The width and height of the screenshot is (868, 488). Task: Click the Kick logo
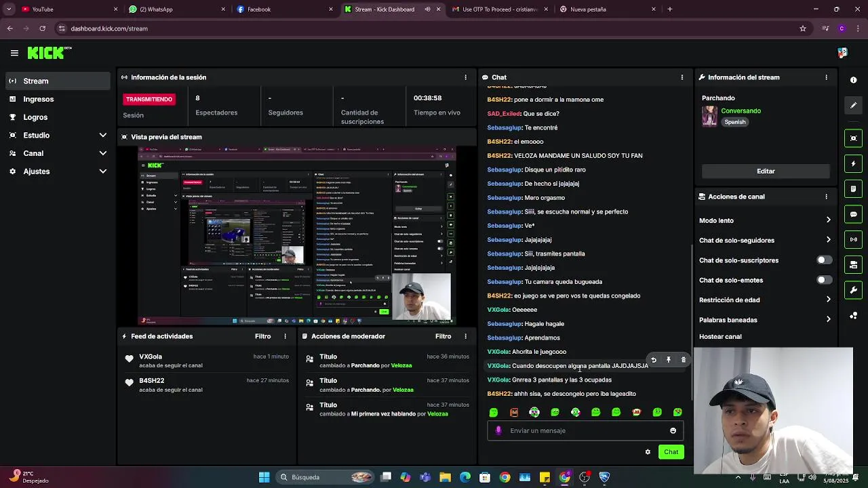(49, 53)
